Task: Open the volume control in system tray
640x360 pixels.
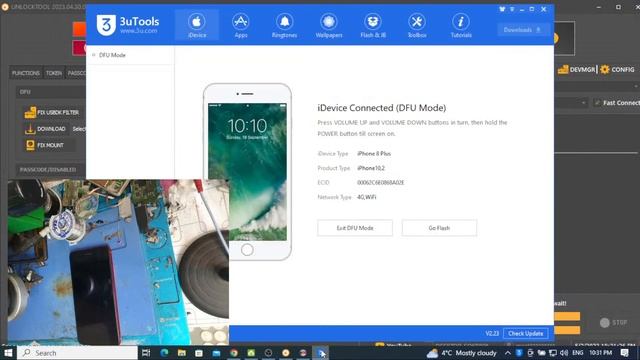Action: coord(564,353)
